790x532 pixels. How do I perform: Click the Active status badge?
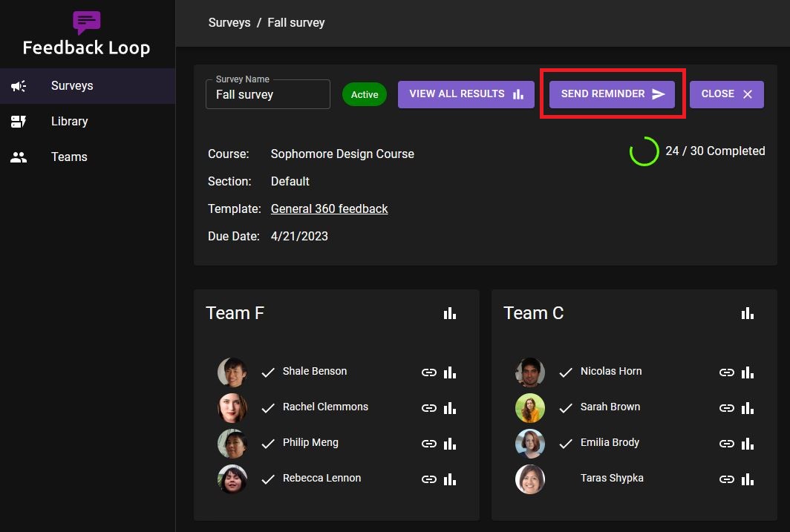click(x=365, y=95)
